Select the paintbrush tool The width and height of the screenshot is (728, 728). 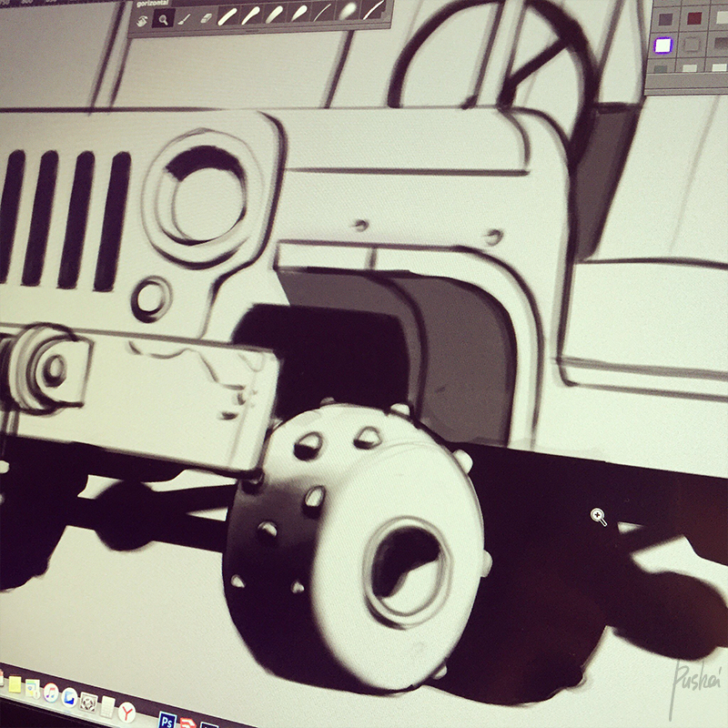click(x=185, y=20)
